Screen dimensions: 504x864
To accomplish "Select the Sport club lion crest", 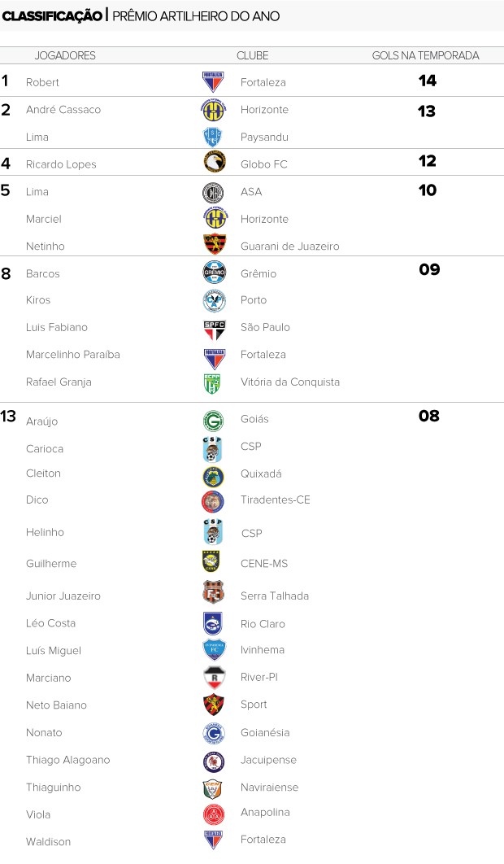I will [213, 705].
